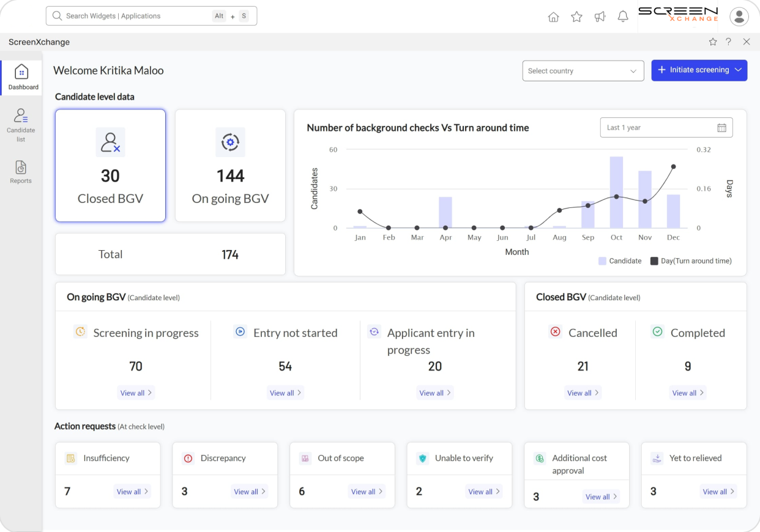Click the notifications bell icon

pos(623,17)
